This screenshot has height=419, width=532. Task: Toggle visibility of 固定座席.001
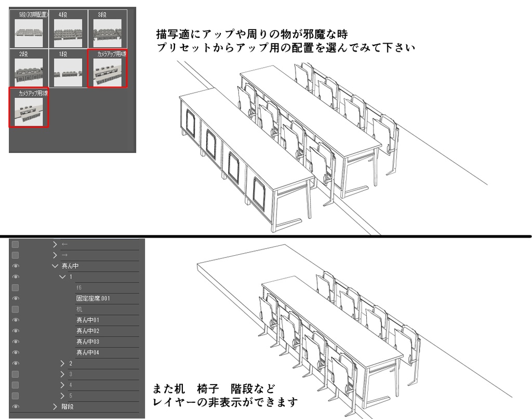pos(15,298)
